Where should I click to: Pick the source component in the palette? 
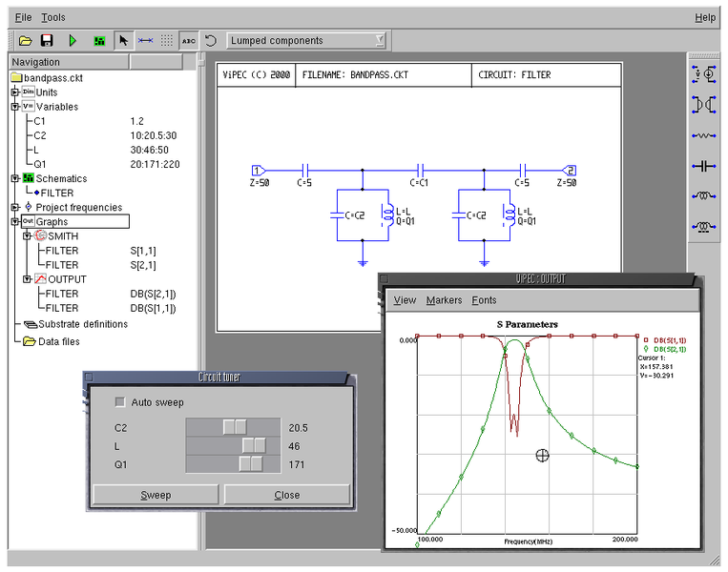[x=704, y=74]
